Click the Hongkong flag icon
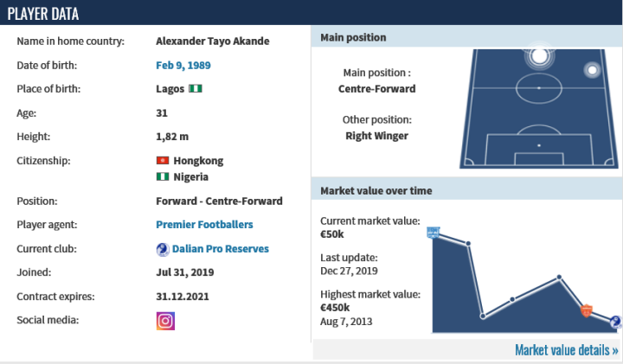623x364 pixels. click(162, 161)
